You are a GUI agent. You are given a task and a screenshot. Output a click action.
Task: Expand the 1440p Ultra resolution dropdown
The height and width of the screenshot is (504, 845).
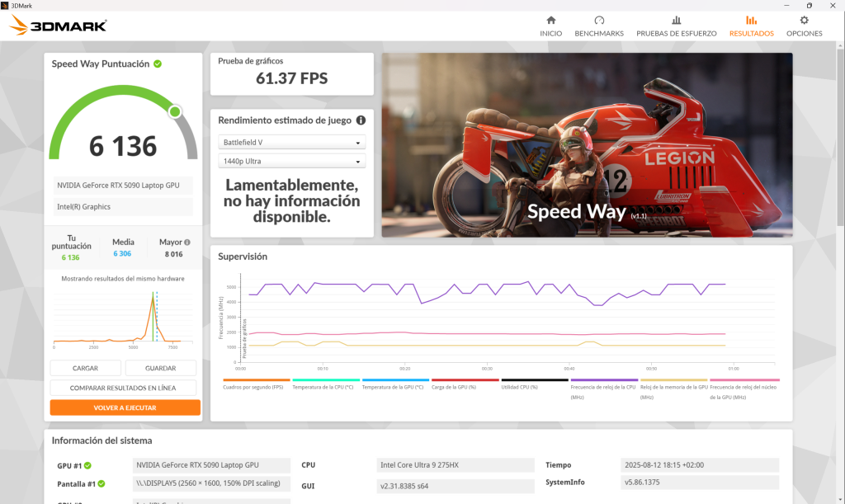(x=292, y=162)
